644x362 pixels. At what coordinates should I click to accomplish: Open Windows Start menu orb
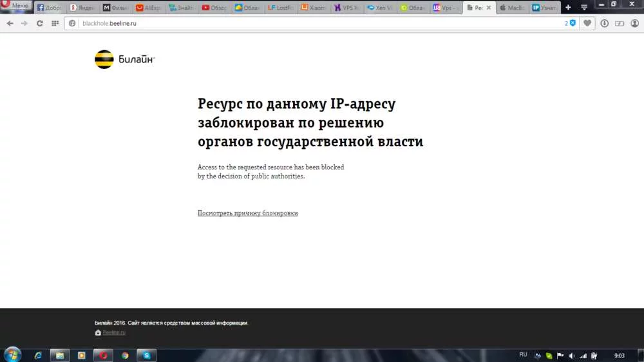(x=12, y=355)
